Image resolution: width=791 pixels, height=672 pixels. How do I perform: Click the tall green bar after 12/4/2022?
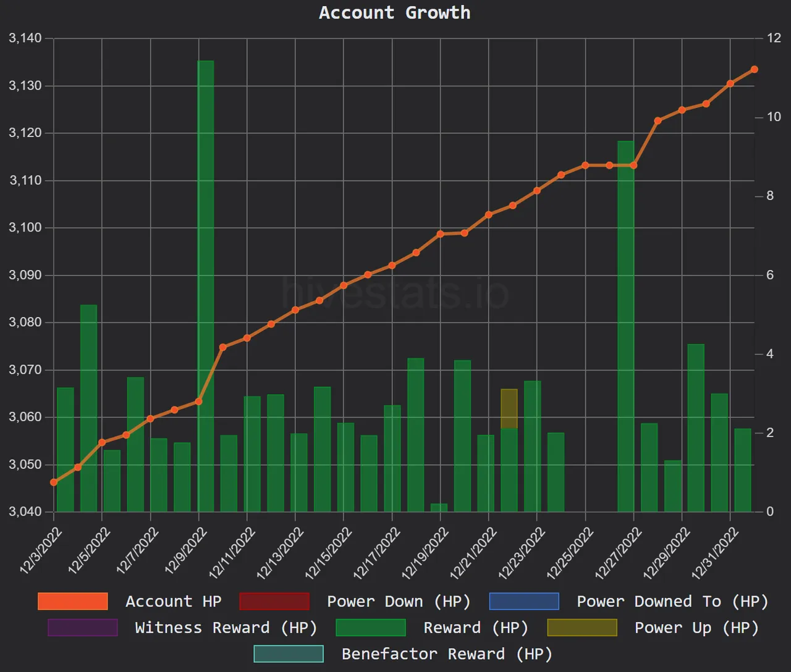[x=88, y=408]
